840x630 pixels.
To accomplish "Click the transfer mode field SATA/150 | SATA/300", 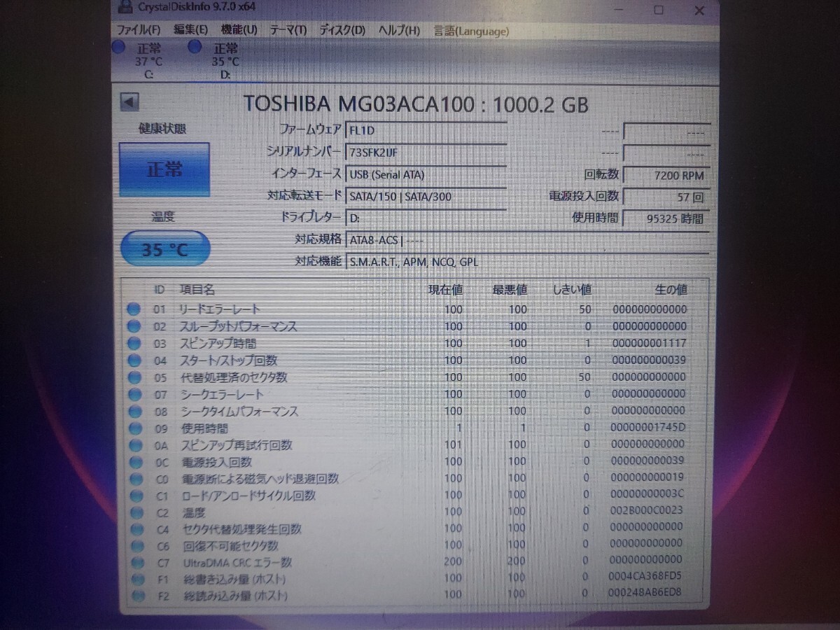I will pos(426,196).
